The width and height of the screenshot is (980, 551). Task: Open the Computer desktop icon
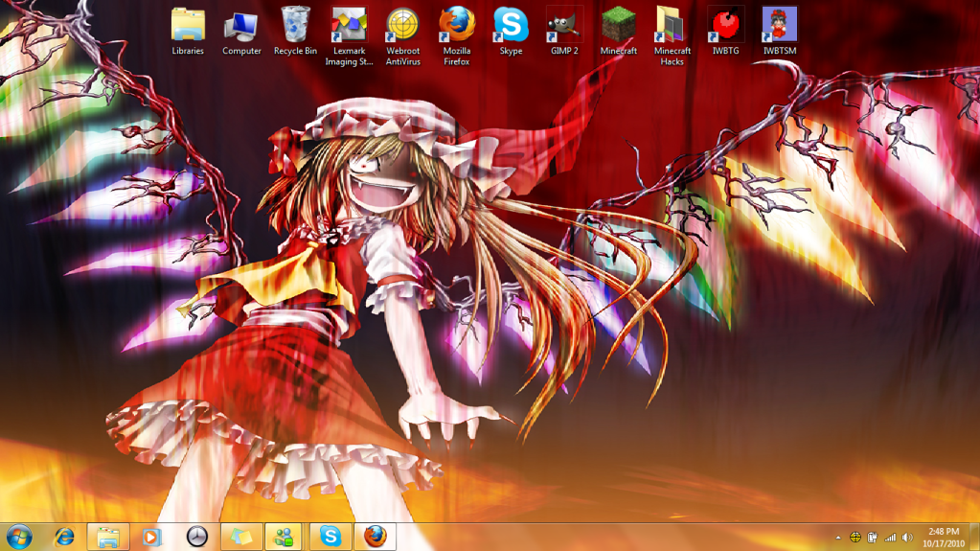[x=241, y=32]
